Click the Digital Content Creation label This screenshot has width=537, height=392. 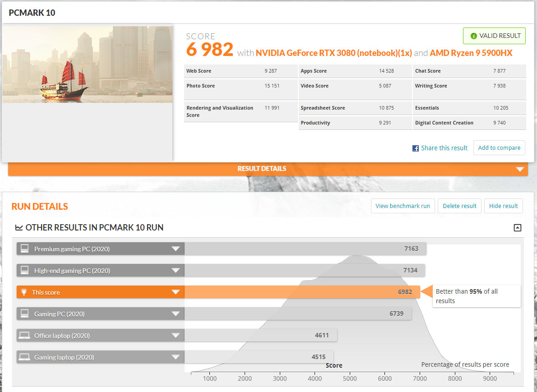pyautogui.click(x=444, y=123)
